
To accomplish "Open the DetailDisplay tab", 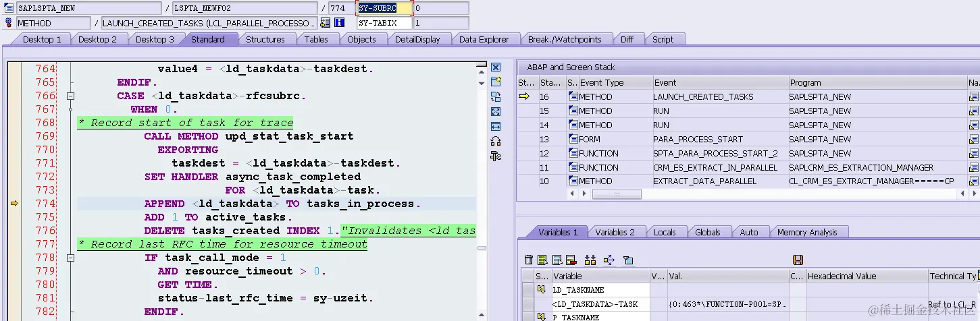I will [x=417, y=39].
